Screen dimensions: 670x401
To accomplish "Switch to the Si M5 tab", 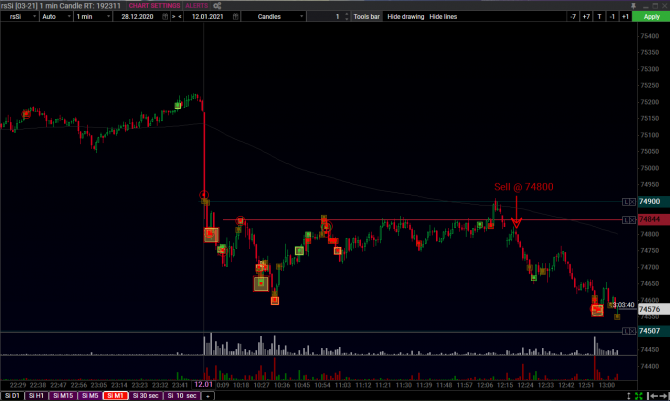I will click(90, 396).
